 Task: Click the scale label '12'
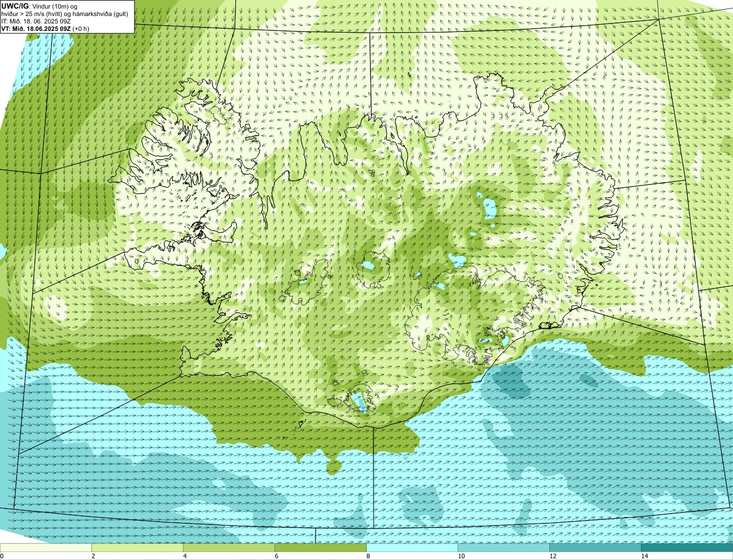pos(553,556)
